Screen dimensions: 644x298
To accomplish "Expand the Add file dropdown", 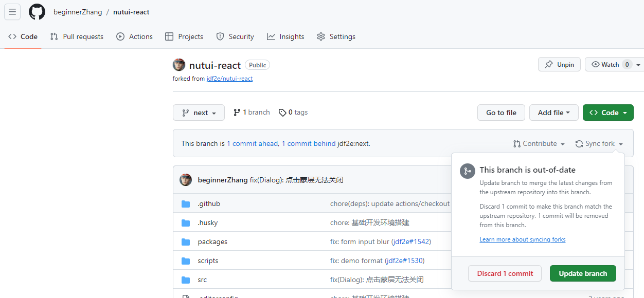I will tap(554, 113).
